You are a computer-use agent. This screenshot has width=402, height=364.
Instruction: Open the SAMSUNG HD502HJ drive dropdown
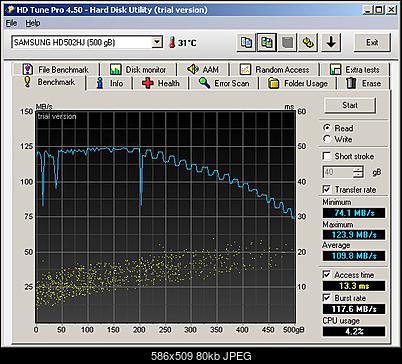pos(157,42)
